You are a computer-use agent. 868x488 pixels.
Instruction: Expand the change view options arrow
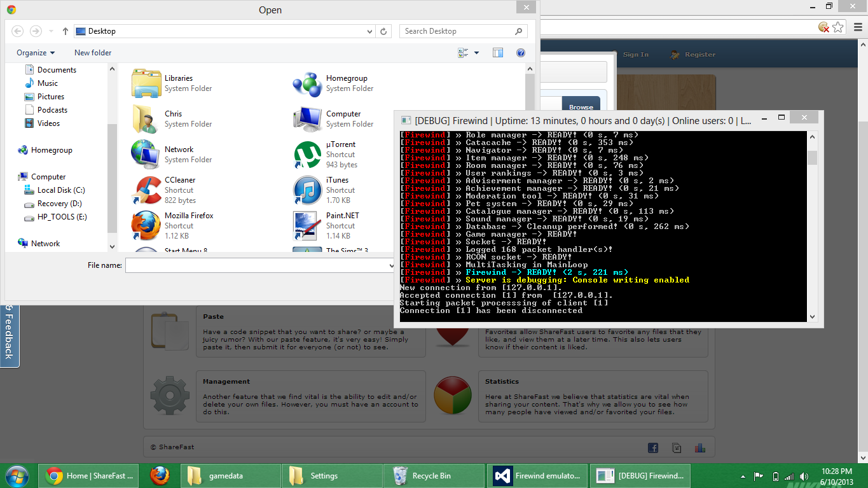pos(477,53)
